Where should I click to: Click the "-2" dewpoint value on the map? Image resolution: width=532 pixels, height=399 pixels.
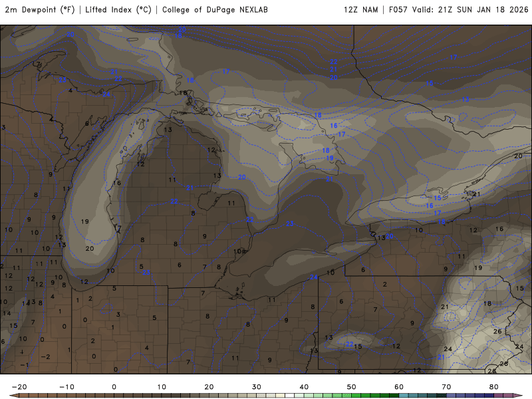click(x=45, y=356)
